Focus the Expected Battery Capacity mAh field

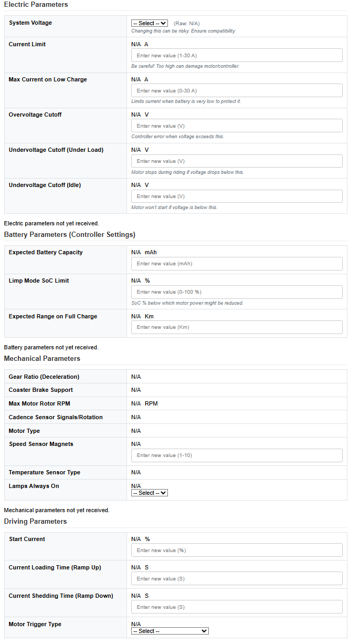(x=237, y=263)
